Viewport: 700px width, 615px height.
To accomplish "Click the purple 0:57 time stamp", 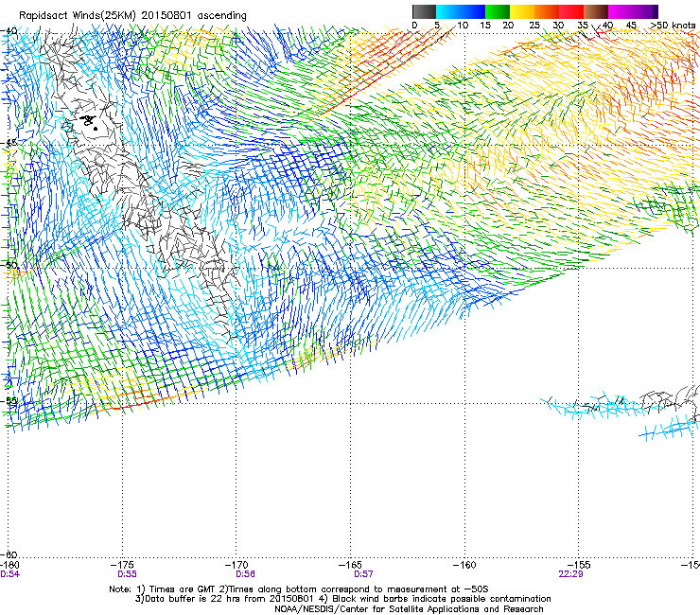I will pyautogui.click(x=363, y=574).
